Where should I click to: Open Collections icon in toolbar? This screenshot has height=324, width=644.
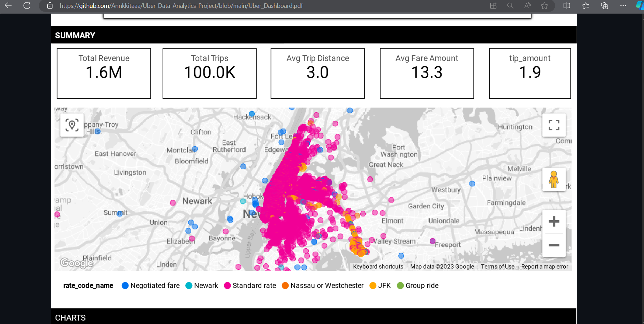604,5
